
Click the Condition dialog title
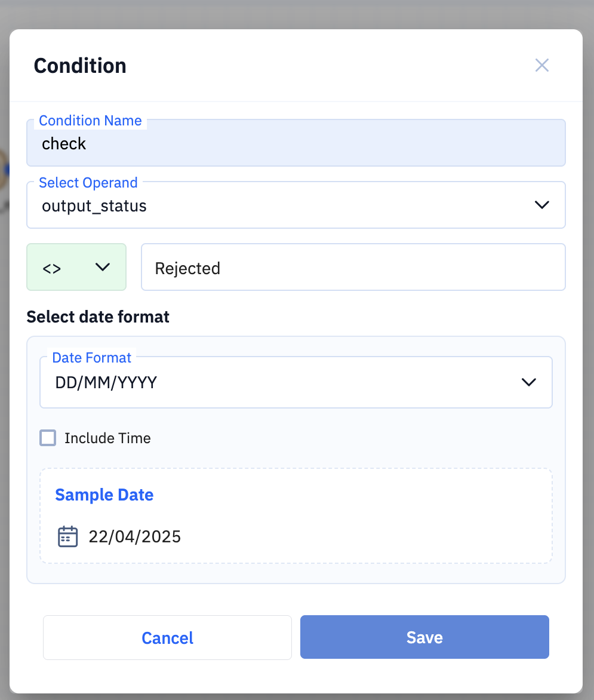coord(81,66)
